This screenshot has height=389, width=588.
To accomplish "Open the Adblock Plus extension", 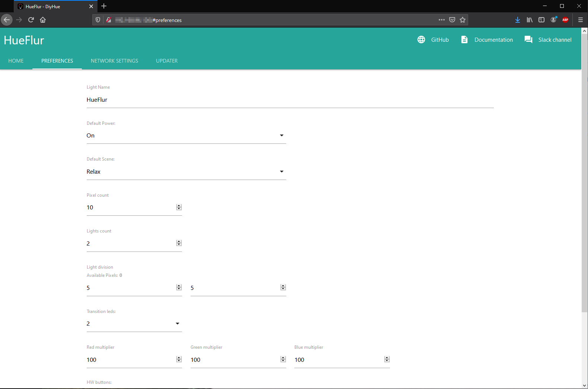I will [565, 20].
